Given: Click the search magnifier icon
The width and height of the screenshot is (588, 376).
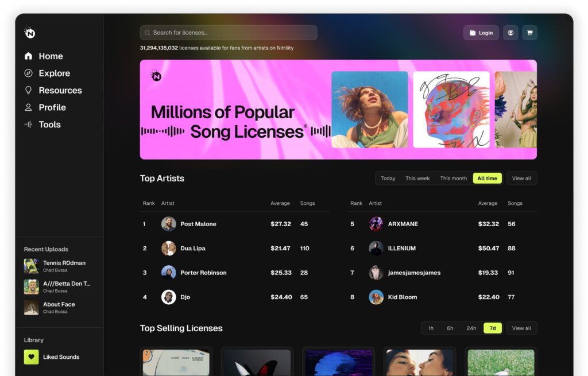Looking at the screenshot, I should point(148,33).
